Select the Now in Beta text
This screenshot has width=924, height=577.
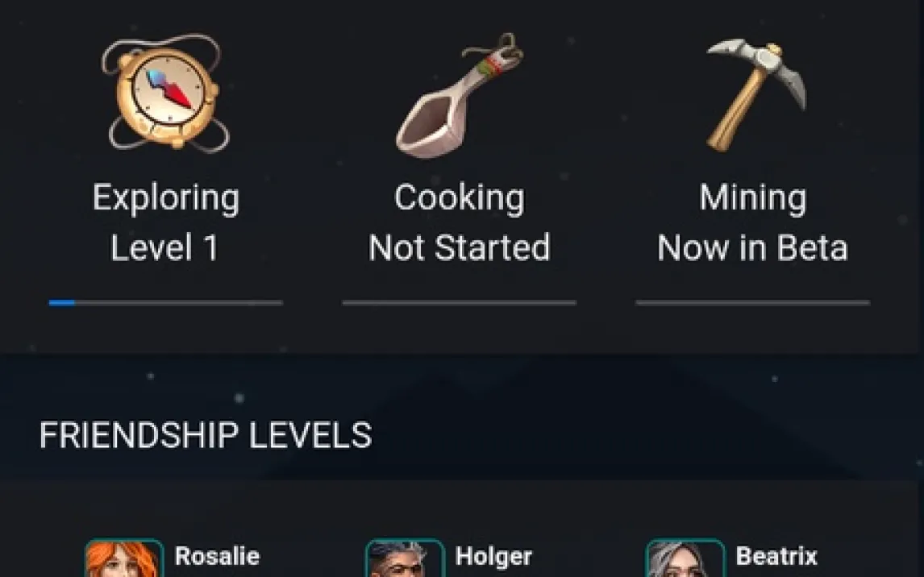(752, 247)
